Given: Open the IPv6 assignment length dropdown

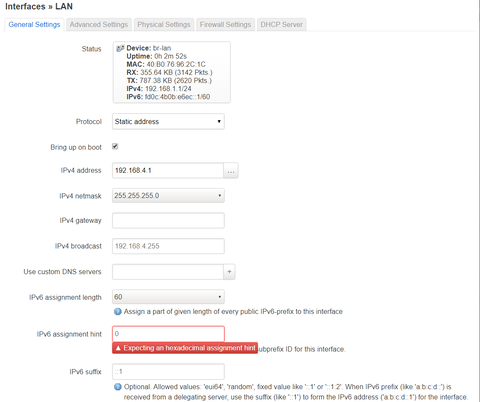Looking at the screenshot, I should 168,297.
